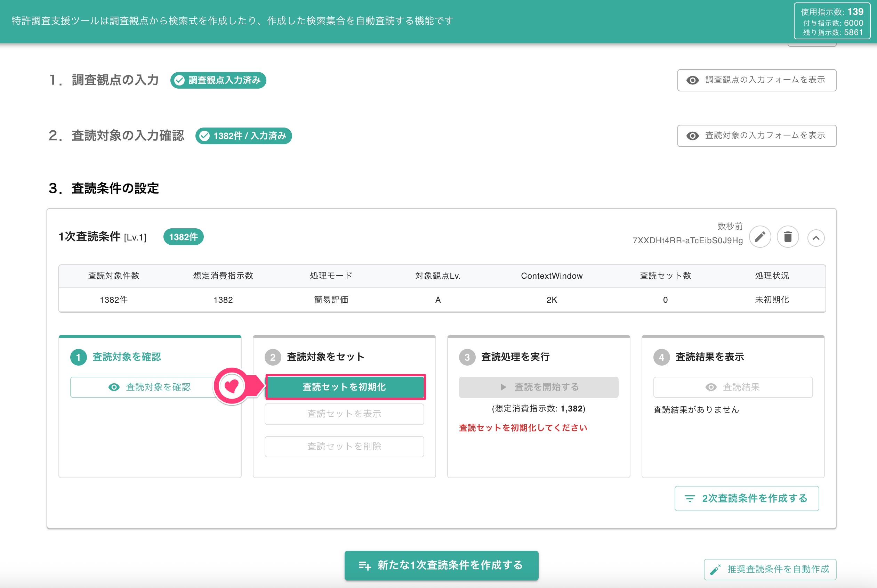Click the 1382件 / 入力済み status badge

243,136
